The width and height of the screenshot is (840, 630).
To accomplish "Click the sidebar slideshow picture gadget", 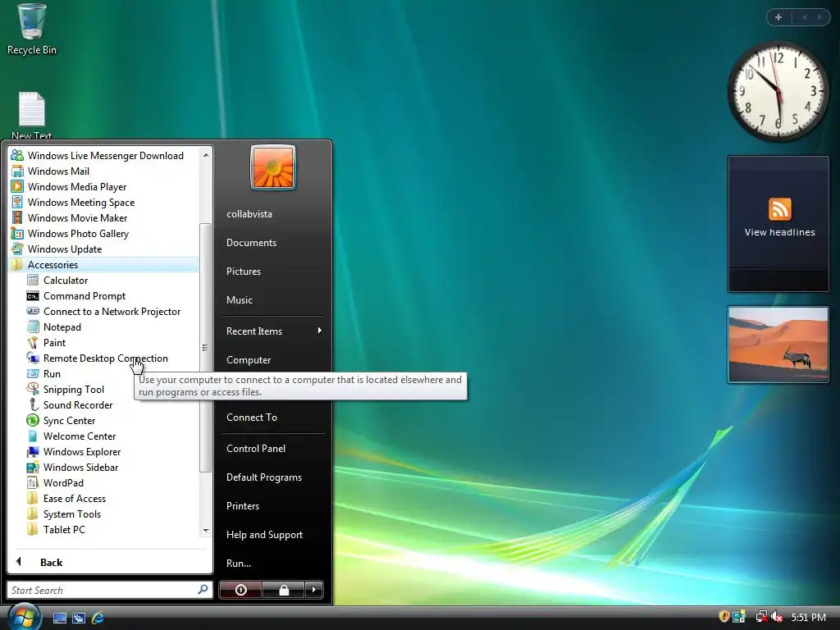I will pyautogui.click(x=778, y=345).
